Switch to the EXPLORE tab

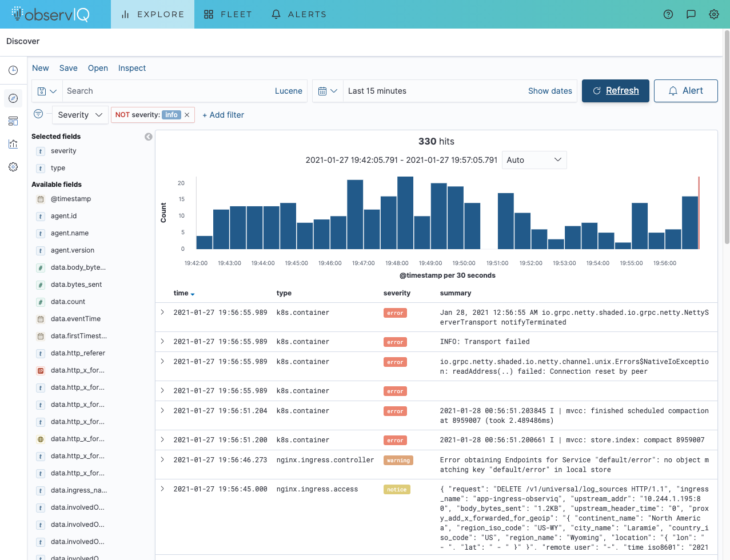click(153, 14)
